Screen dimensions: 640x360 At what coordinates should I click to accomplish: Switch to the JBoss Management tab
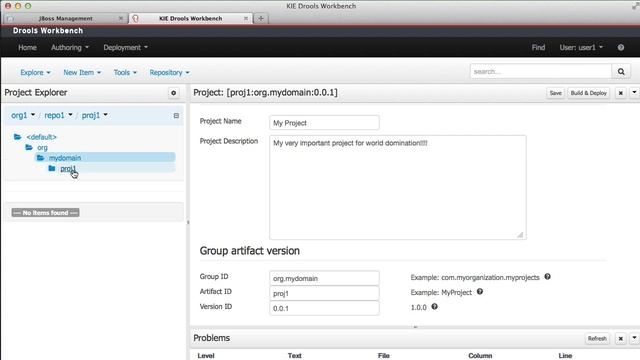click(65, 18)
